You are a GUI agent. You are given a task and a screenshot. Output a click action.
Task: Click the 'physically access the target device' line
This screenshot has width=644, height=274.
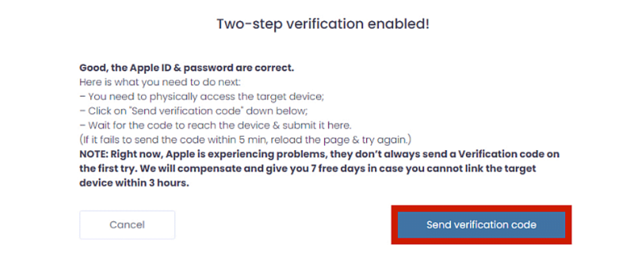[x=202, y=97]
